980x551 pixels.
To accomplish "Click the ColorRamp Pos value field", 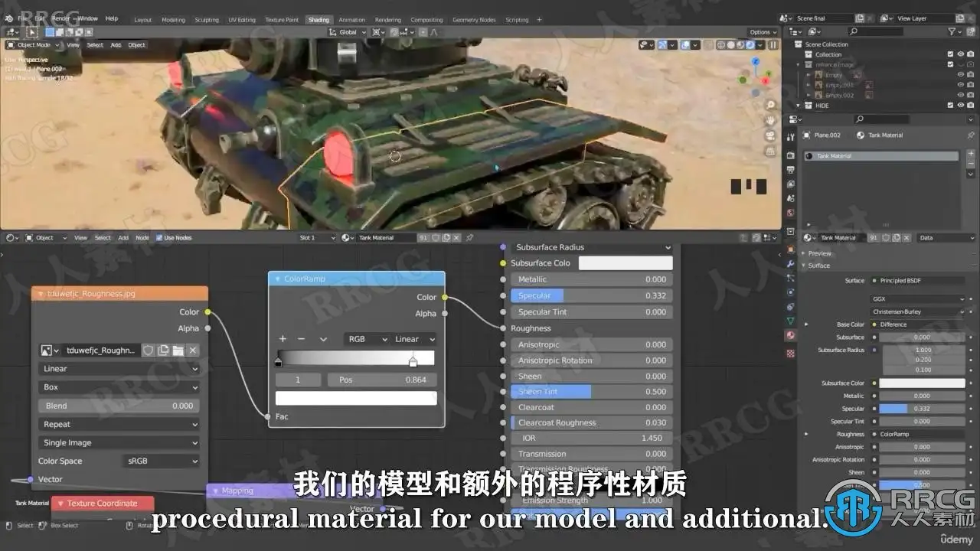I will point(382,380).
